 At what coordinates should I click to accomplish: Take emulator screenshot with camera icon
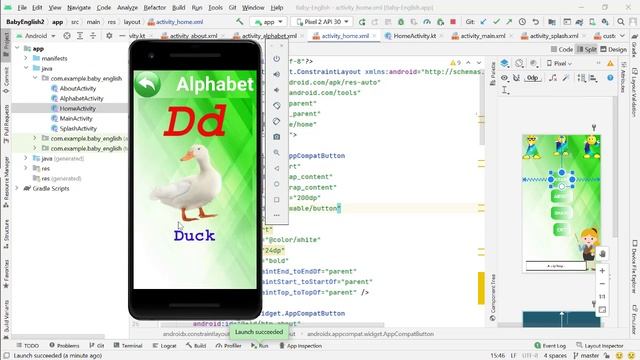(x=277, y=137)
